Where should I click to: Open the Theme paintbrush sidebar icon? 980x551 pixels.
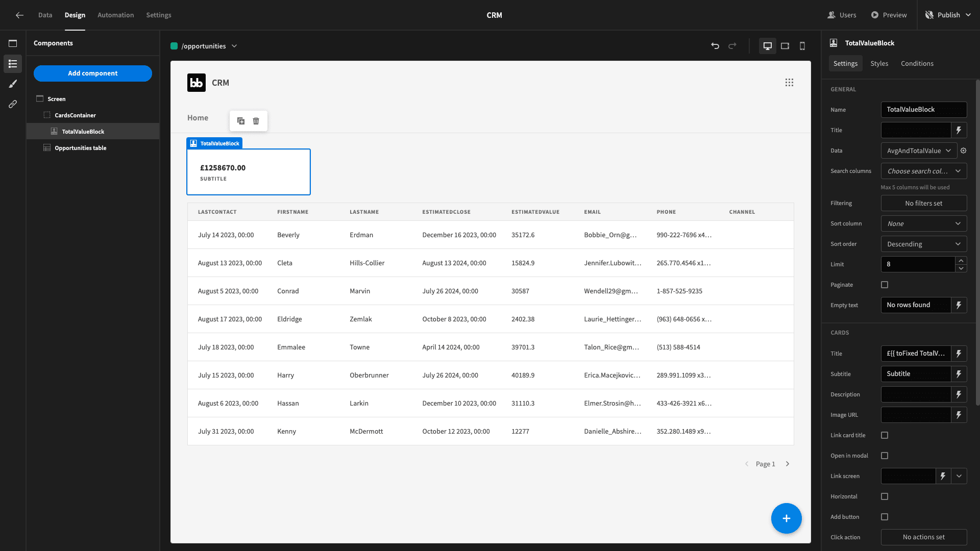(13, 84)
